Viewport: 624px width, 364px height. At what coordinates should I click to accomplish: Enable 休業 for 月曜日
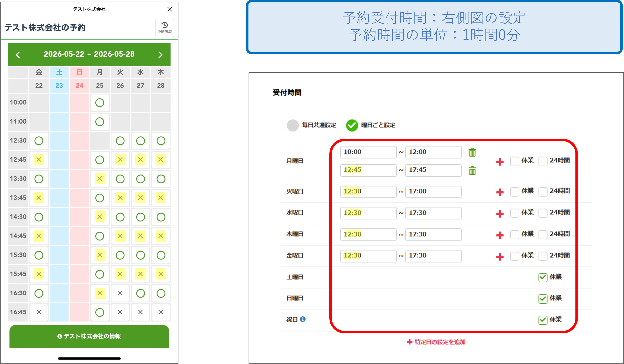(515, 161)
